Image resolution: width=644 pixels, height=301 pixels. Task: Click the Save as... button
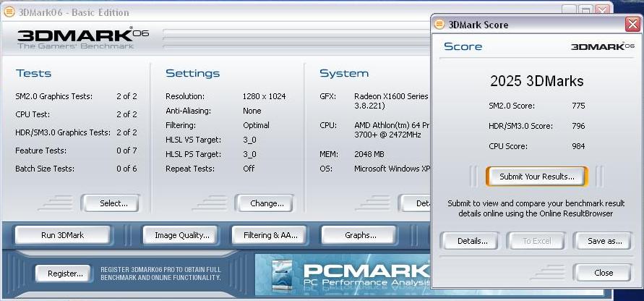pyautogui.click(x=602, y=241)
